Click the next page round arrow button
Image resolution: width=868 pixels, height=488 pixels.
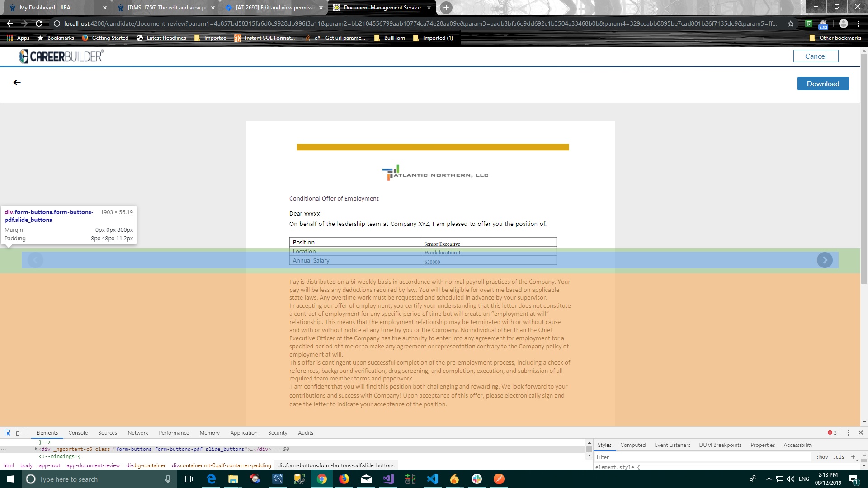click(x=825, y=260)
